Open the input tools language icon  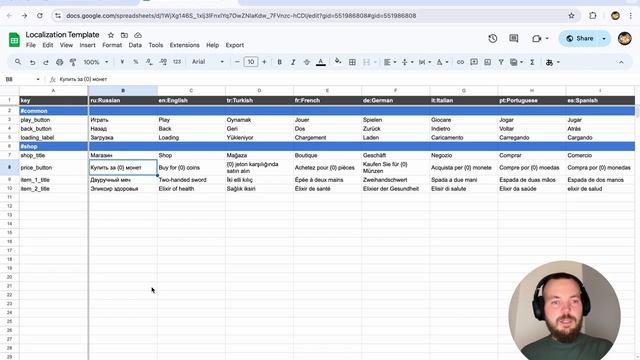pos(549,62)
